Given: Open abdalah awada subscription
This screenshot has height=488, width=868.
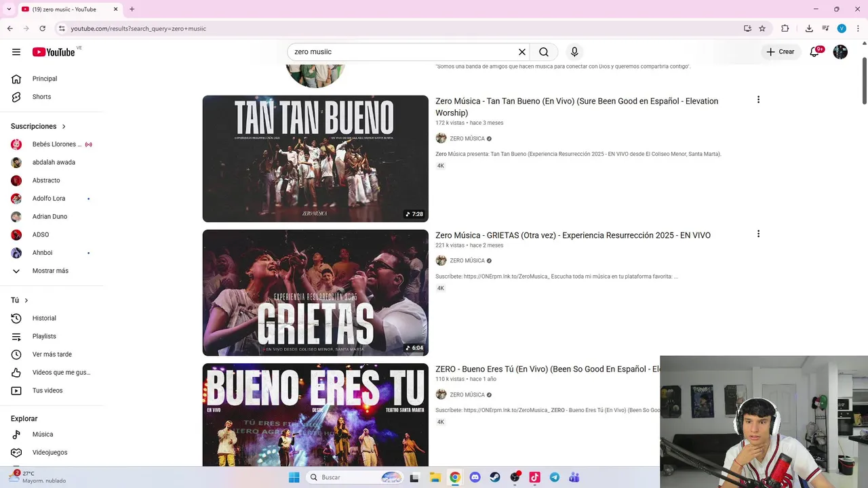Looking at the screenshot, I should coord(52,163).
